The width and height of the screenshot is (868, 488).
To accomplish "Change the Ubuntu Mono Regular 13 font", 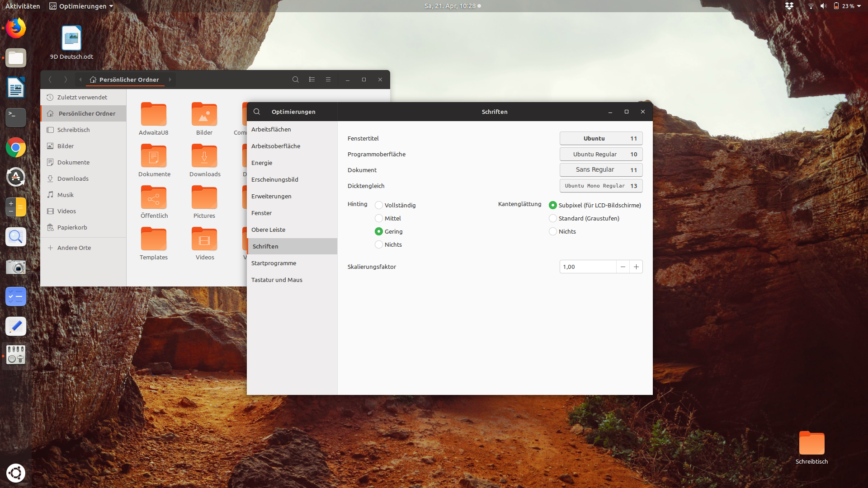I will (601, 186).
